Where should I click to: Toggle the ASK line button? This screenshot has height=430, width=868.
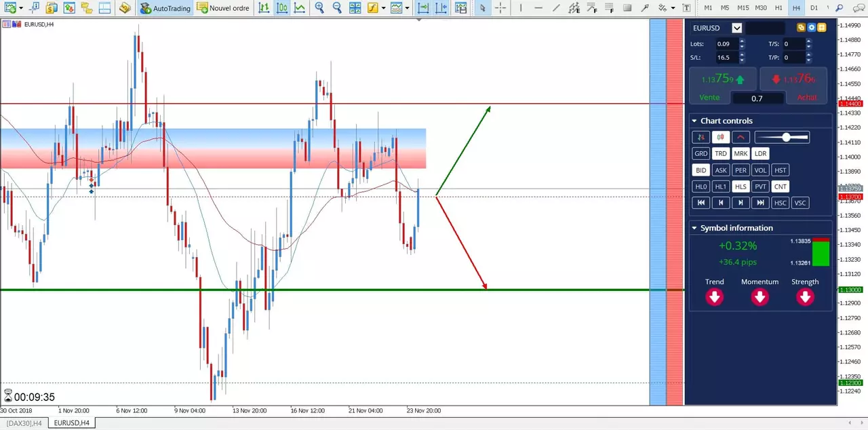[x=721, y=170]
